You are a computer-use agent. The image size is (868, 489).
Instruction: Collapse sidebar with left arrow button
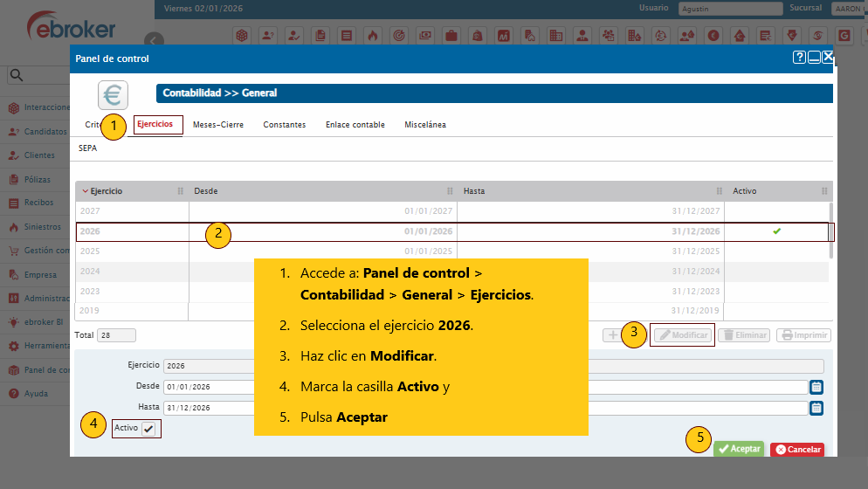pos(154,40)
